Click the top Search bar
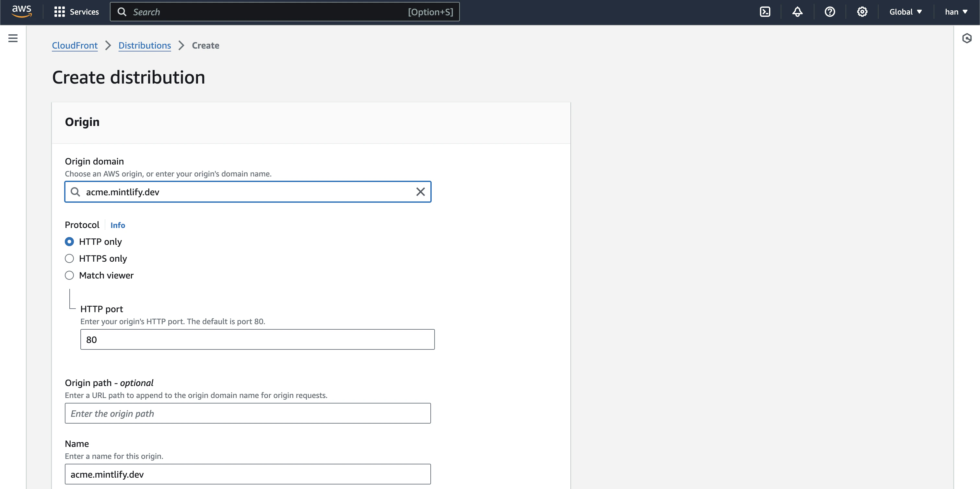This screenshot has width=980, height=489. 285,12
